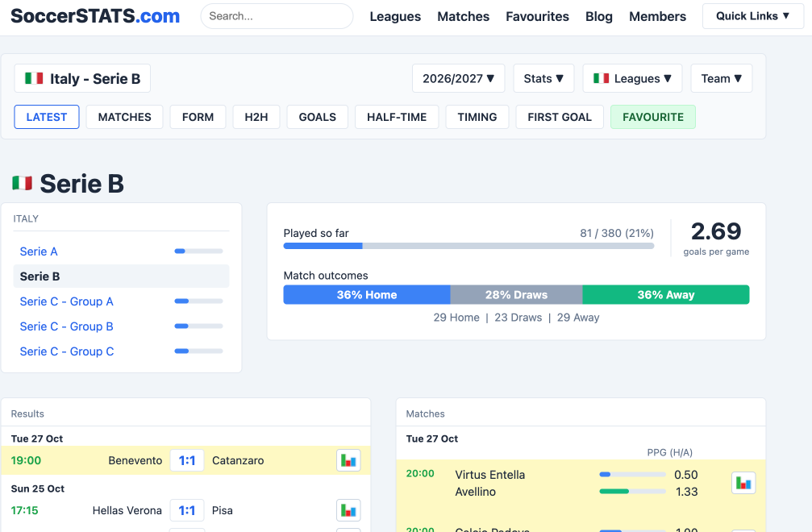
Task: Open the Serie C - Group C link
Action: click(x=67, y=351)
